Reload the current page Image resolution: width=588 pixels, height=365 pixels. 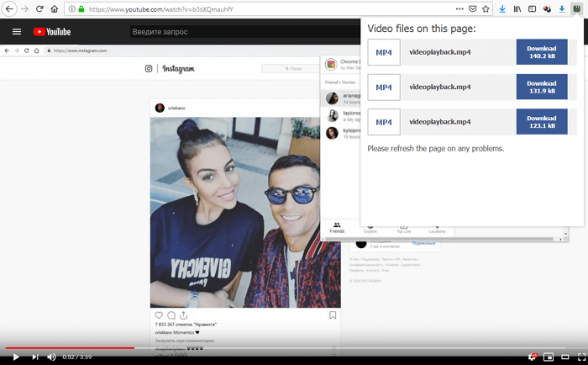(39, 9)
